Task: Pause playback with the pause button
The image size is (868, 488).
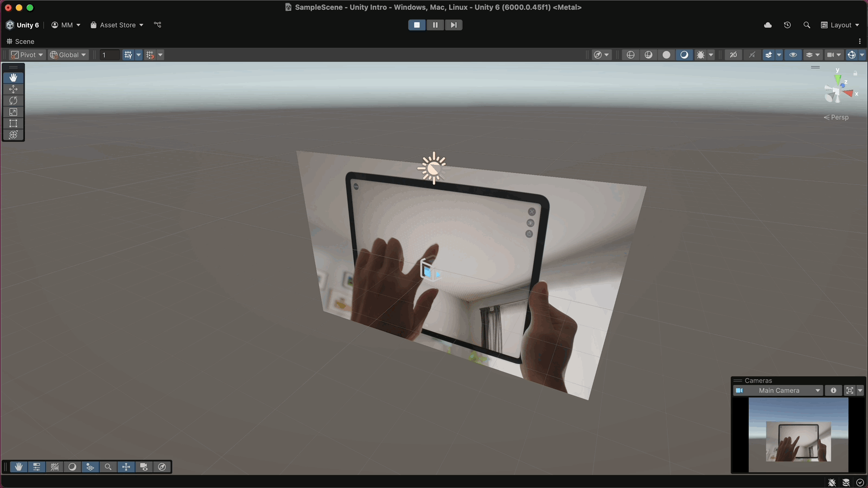Action: pyautogui.click(x=435, y=25)
